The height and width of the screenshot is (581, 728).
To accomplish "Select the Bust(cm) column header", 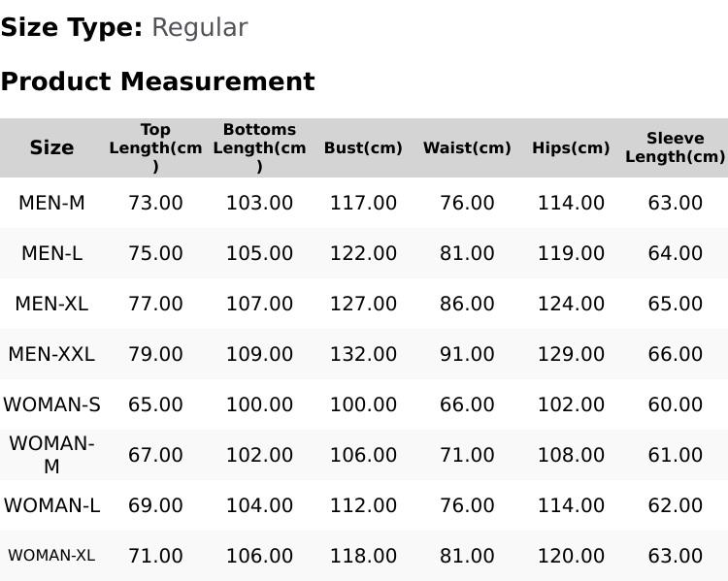I will [363, 147].
